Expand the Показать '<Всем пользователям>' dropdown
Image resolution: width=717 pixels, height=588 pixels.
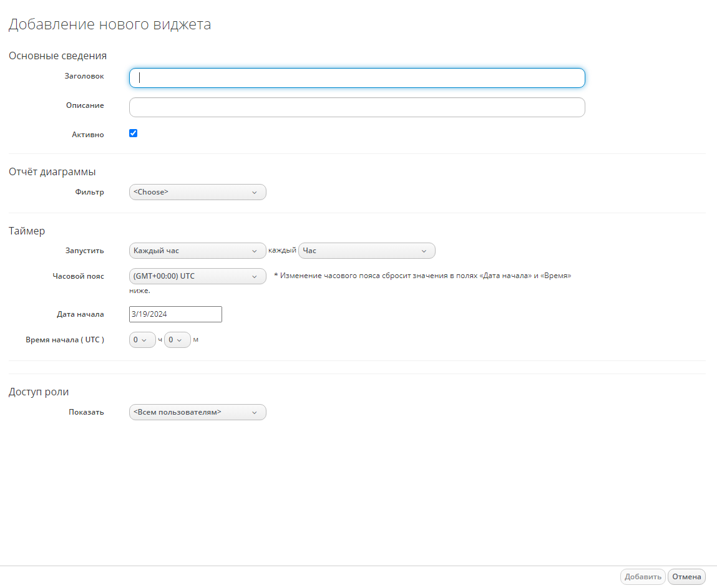point(197,412)
